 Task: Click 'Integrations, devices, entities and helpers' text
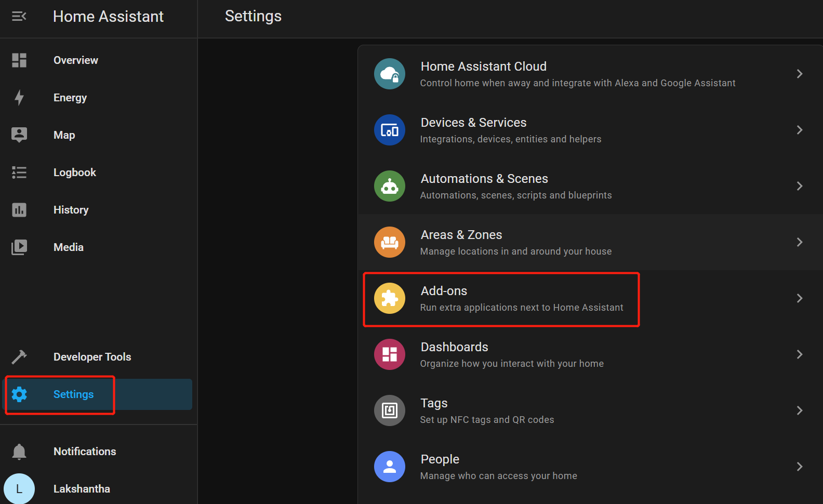511,139
